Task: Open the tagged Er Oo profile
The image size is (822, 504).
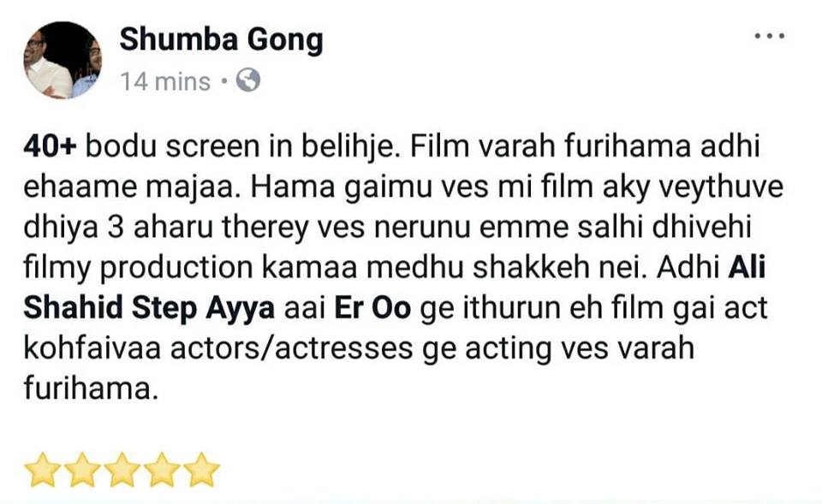Action: pos(372,308)
